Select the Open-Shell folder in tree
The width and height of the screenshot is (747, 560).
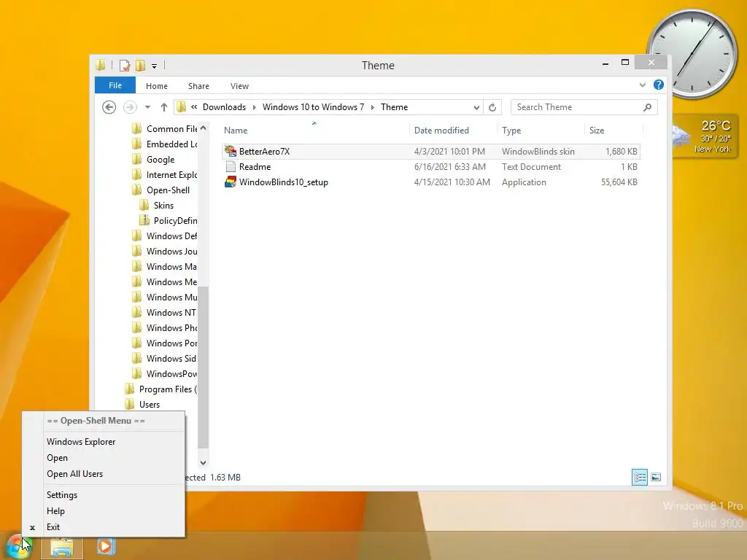pos(161,190)
